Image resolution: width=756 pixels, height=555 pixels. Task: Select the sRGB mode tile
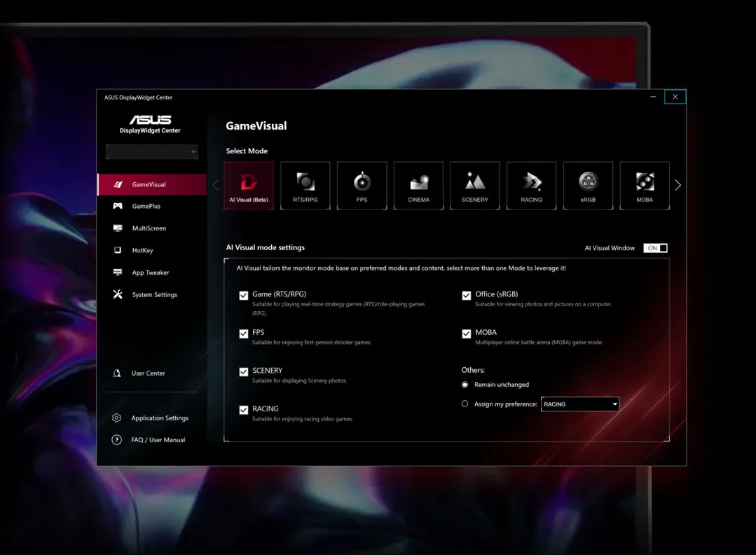tap(589, 186)
